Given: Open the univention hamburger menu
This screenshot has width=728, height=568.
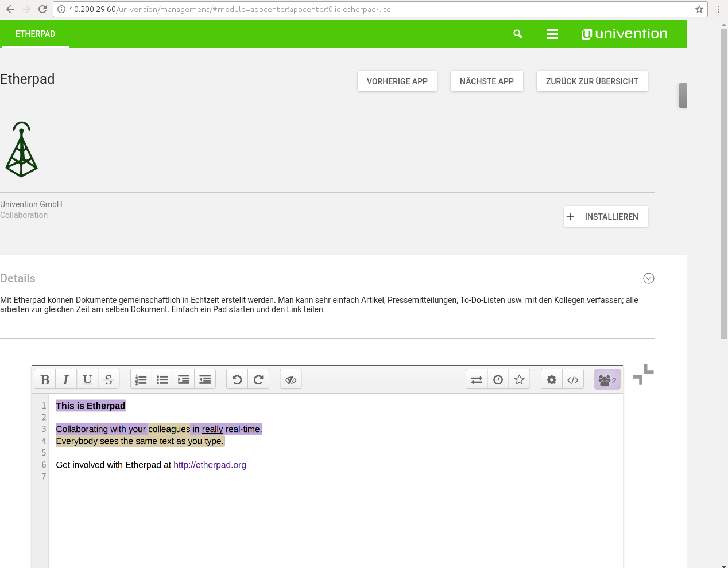Looking at the screenshot, I should [552, 34].
